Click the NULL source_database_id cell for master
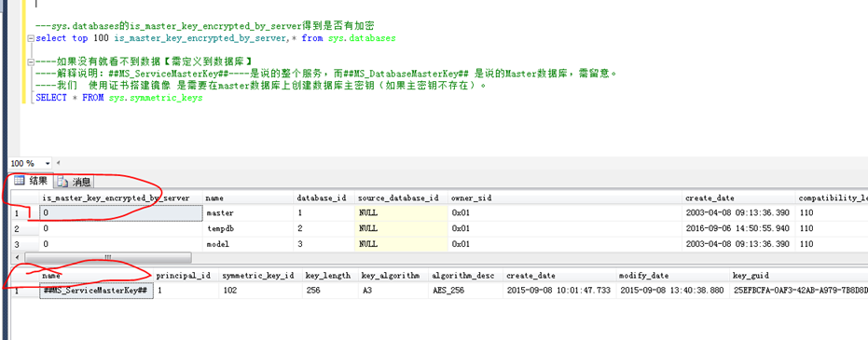The image size is (868, 340). [x=401, y=212]
